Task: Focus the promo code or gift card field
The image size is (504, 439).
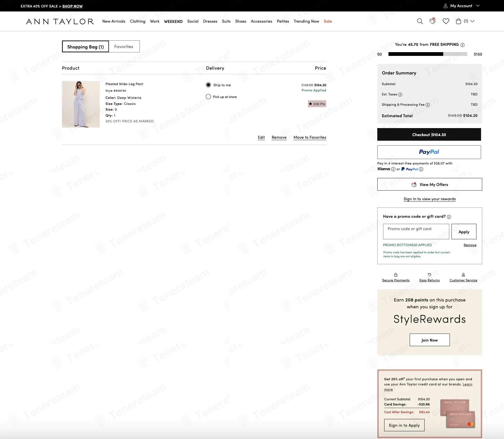Action: 416,232
